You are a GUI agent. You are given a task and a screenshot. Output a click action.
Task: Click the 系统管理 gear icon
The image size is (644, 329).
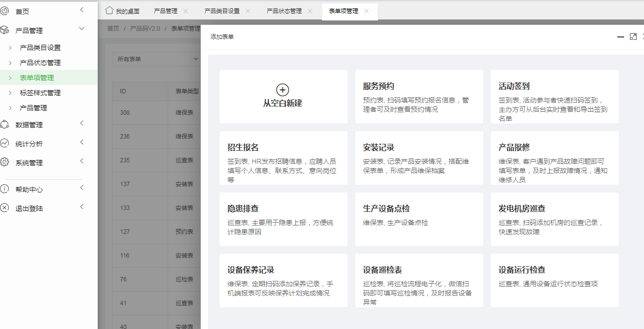coord(4,162)
